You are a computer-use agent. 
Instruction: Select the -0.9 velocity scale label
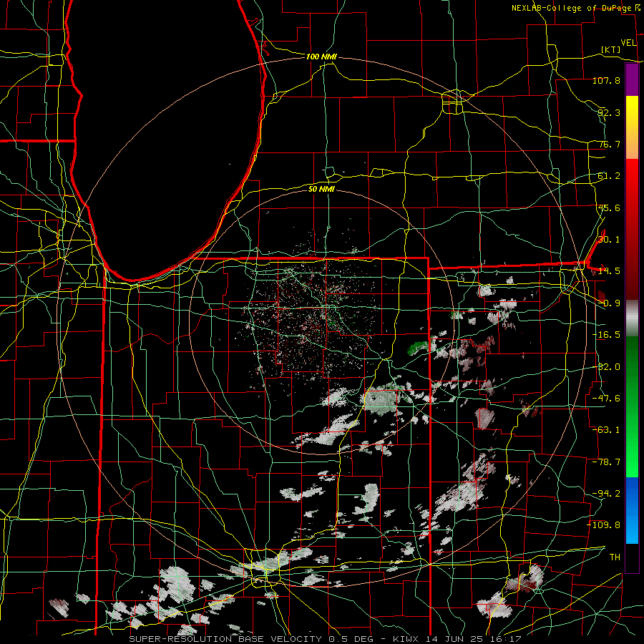point(609,303)
